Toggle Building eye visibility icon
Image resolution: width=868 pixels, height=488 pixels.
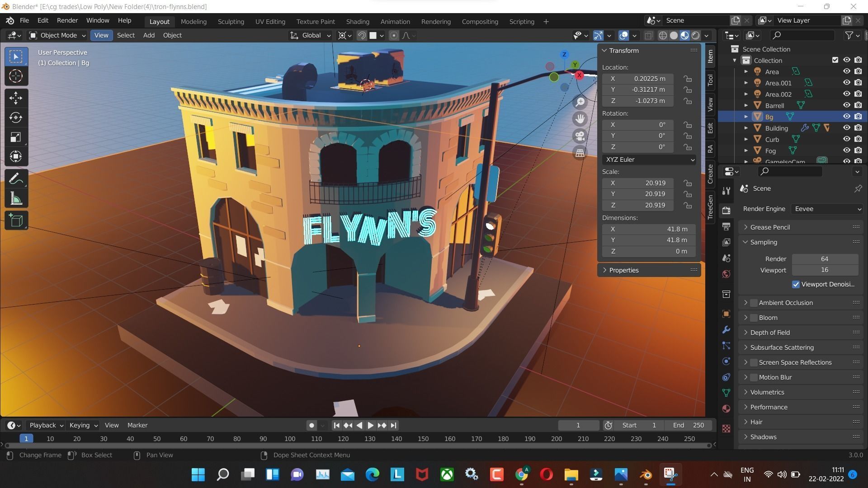pyautogui.click(x=846, y=128)
